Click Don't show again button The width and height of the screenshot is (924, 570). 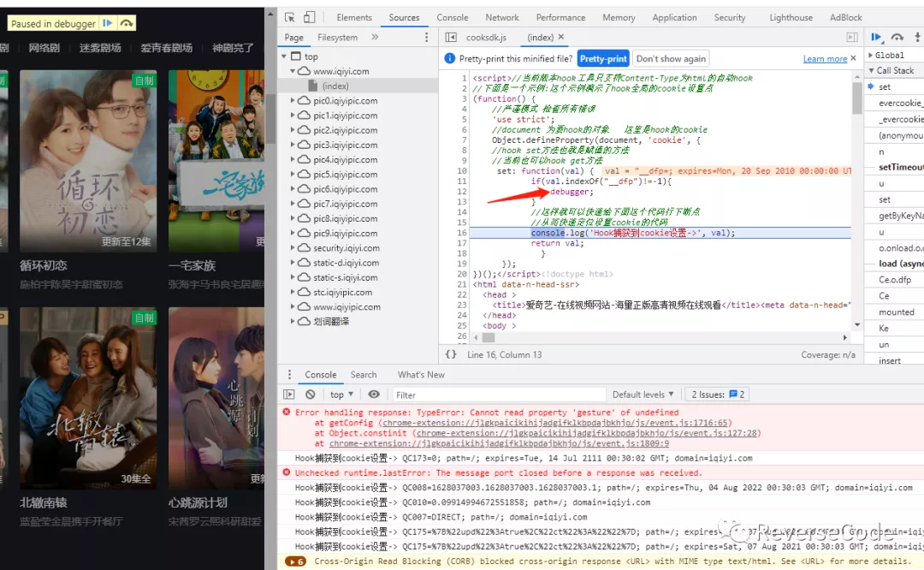(x=671, y=58)
